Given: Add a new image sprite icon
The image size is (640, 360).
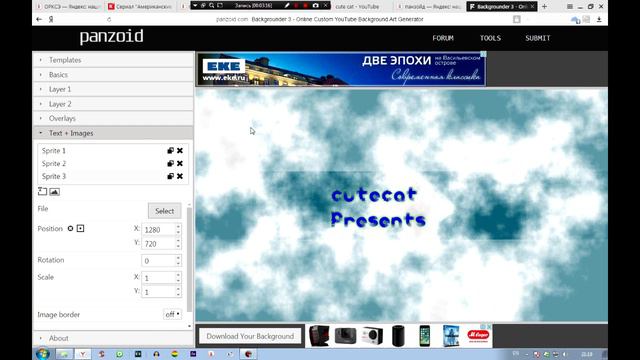Looking at the screenshot, I should pos(54,191).
